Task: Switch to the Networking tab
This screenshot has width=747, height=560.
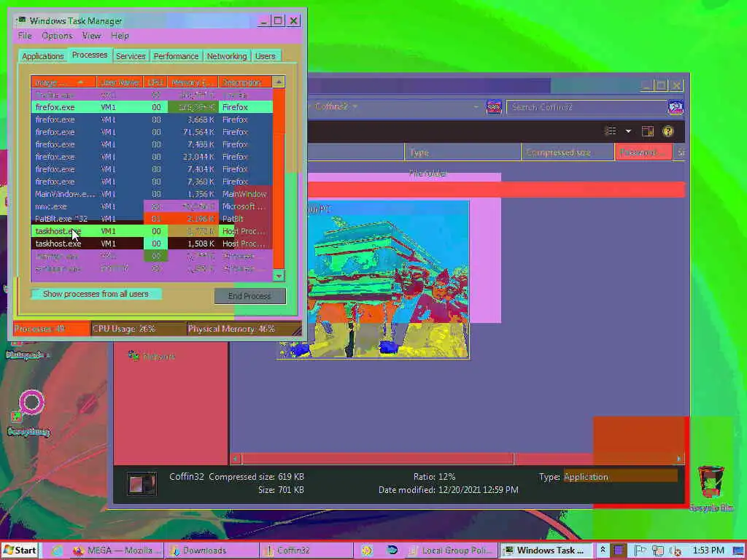Action: pyautogui.click(x=227, y=56)
